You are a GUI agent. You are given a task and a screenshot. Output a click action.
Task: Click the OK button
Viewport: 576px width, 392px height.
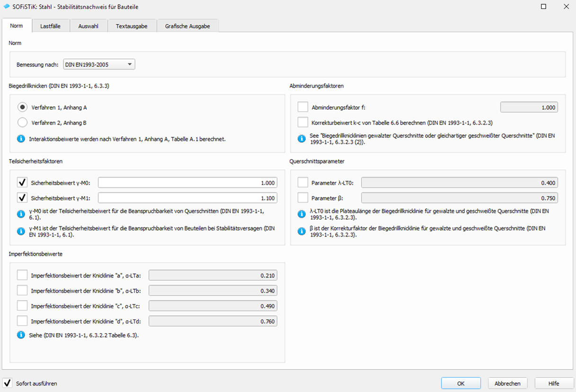461,383
